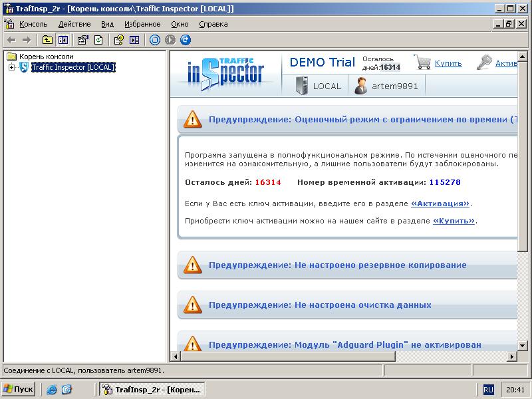Click warning icon of trial mode notice
This screenshot has width=532, height=399.
click(x=192, y=119)
